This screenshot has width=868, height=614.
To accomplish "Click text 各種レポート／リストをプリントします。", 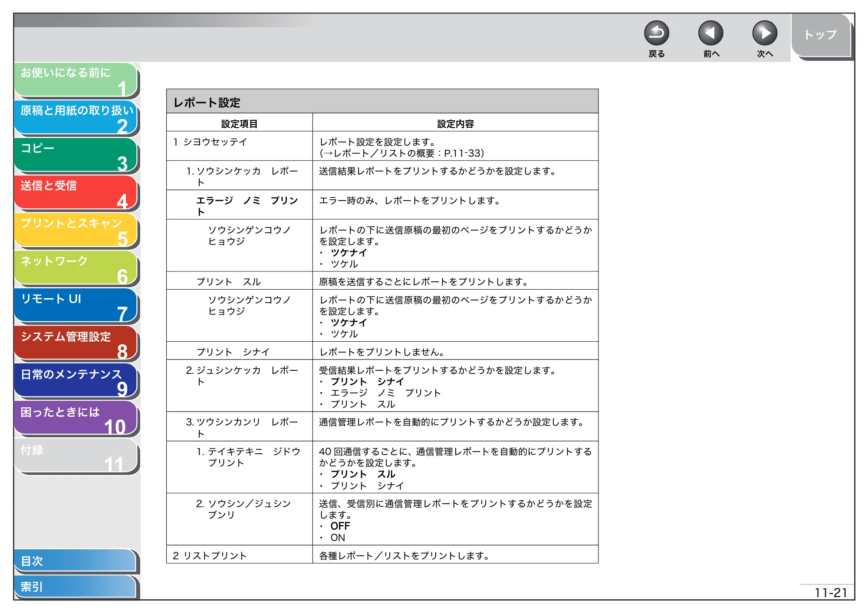I will coord(404,556).
